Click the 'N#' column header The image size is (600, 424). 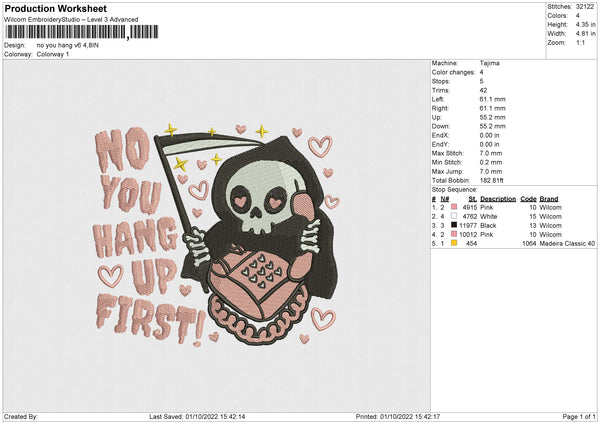tap(445, 199)
